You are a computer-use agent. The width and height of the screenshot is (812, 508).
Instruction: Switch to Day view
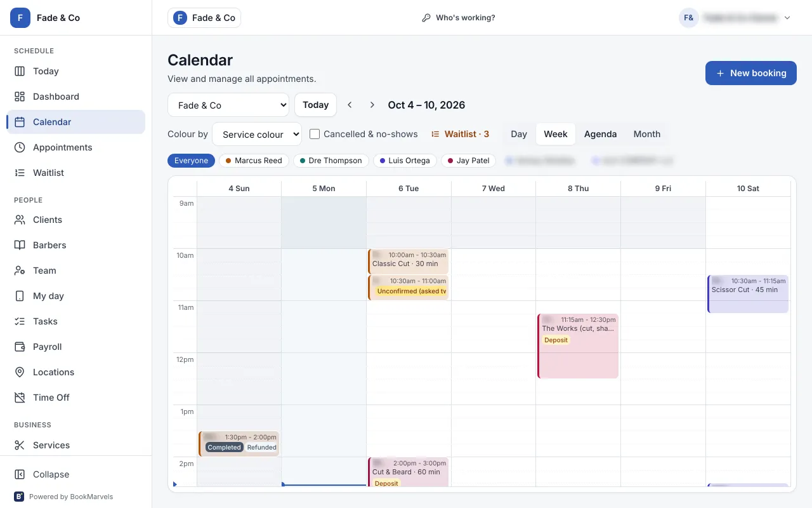[519, 134]
